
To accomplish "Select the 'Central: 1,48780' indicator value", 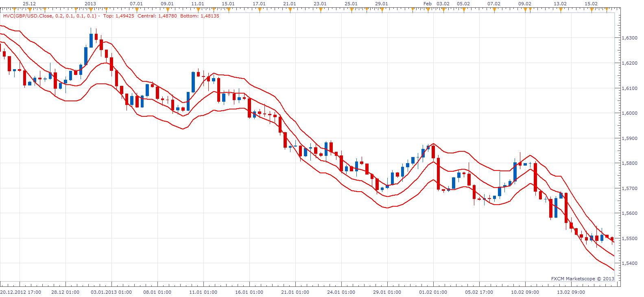I will tap(157, 16).
